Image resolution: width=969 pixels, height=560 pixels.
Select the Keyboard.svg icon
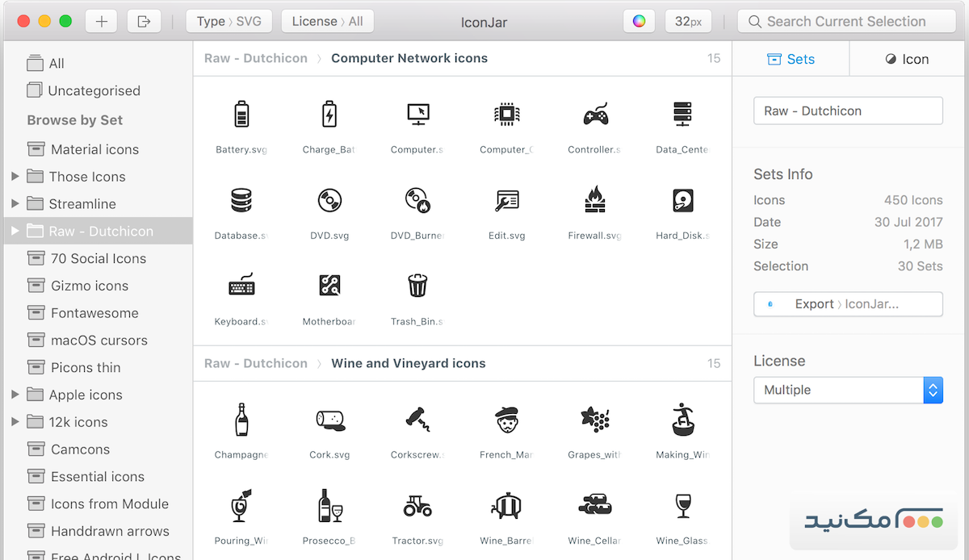241,285
